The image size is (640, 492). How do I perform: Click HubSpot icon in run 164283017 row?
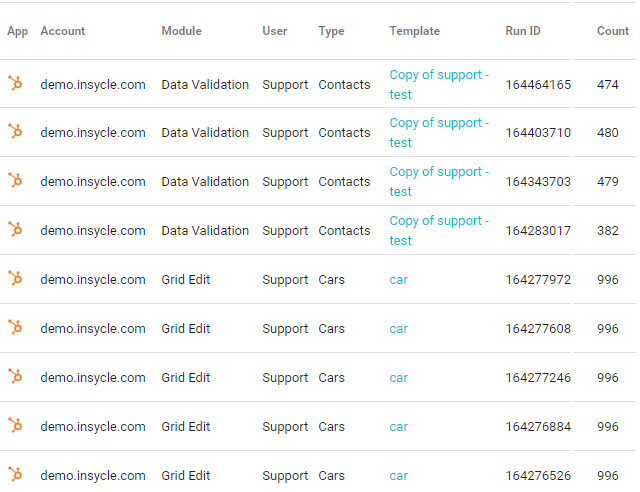pos(15,229)
